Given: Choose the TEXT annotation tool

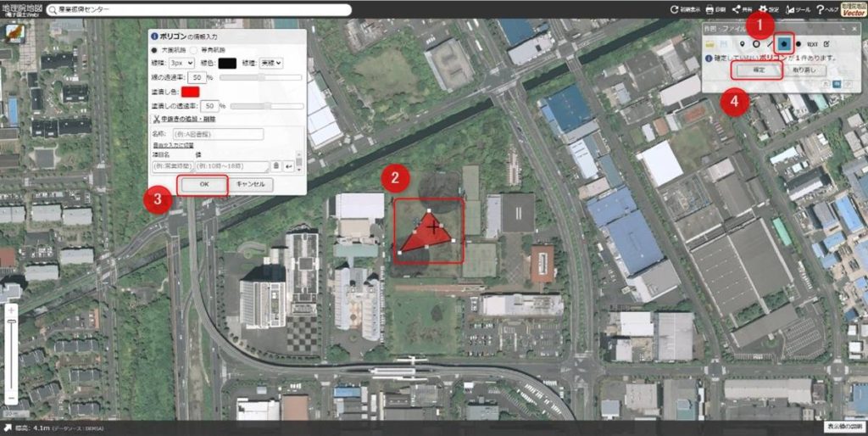Looking at the screenshot, I should point(812,44).
